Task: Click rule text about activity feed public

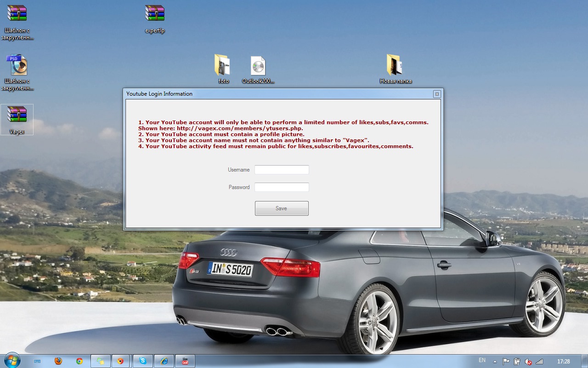Action: tap(276, 146)
